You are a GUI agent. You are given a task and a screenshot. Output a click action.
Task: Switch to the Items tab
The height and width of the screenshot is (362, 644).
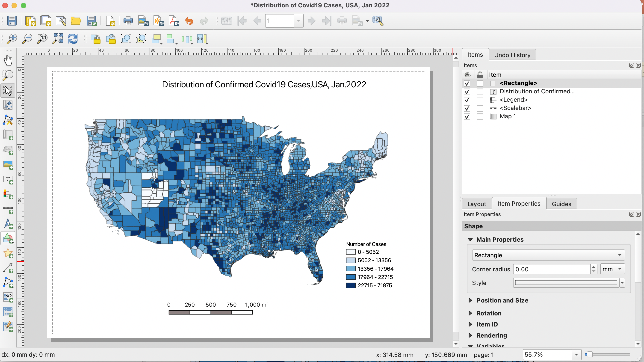[475, 54]
